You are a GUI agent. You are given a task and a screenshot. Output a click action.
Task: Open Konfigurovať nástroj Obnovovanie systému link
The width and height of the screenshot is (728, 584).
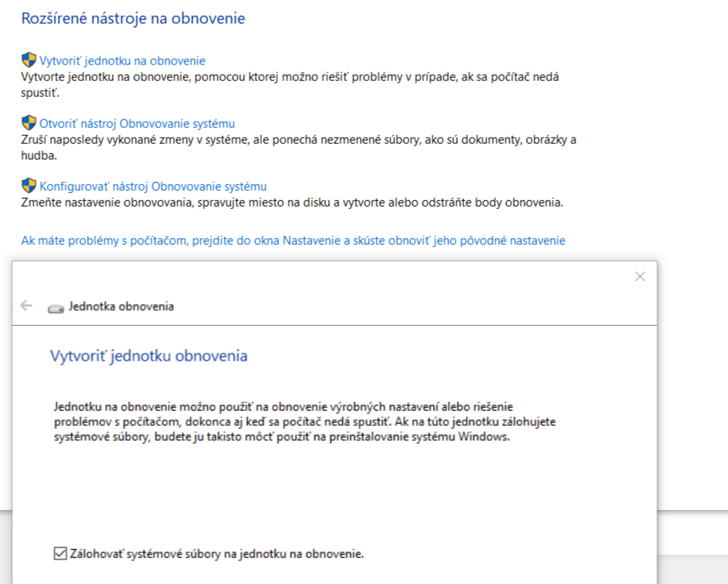[x=153, y=186]
